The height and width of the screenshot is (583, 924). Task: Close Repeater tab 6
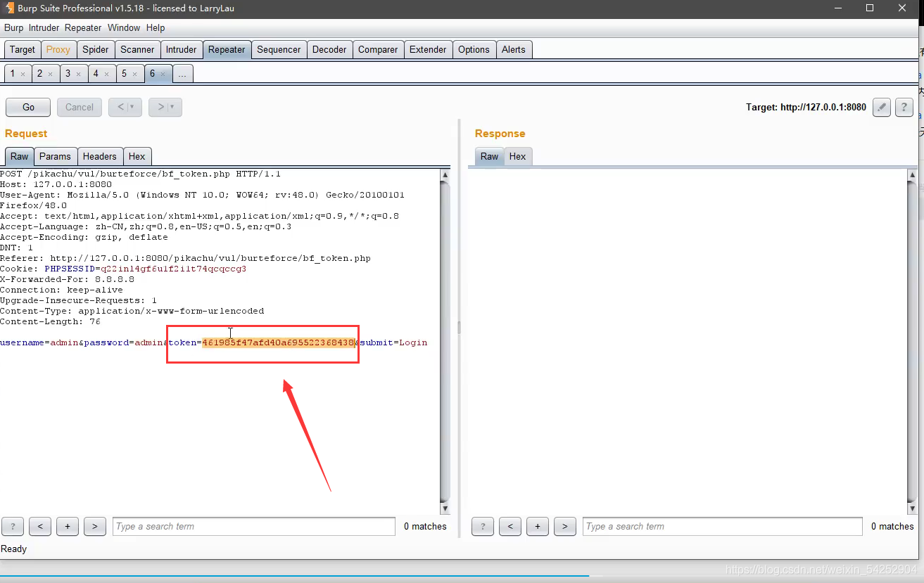click(x=163, y=74)
